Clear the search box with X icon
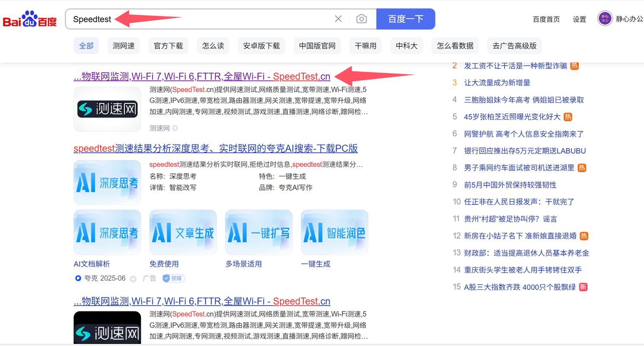Image resolution: width=644 pixels, height=346 pixels. click(338, 19)
